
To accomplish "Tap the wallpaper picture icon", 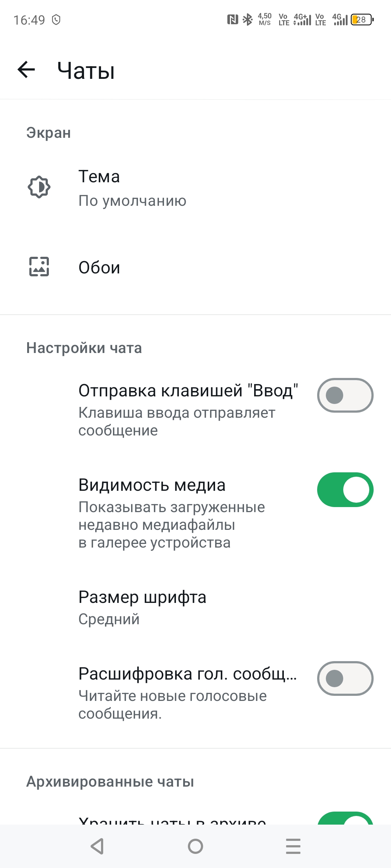I will [39, 267].
